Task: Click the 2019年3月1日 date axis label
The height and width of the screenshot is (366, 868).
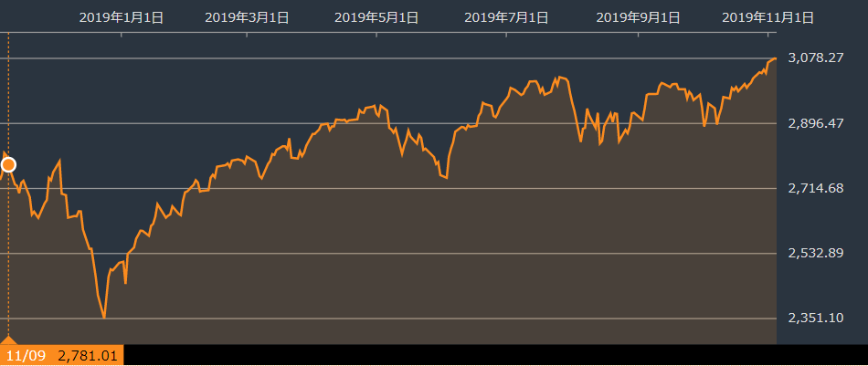Action: coord(247,17)
